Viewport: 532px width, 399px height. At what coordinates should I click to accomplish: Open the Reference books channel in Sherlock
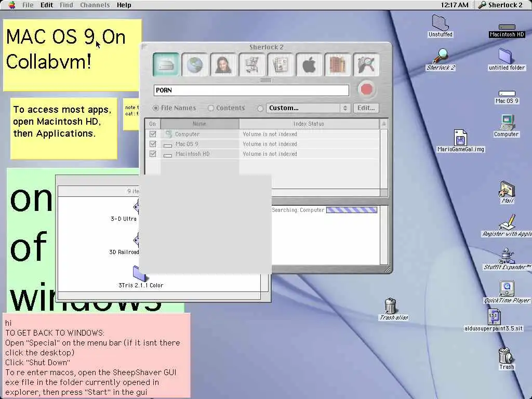(337, 64)
